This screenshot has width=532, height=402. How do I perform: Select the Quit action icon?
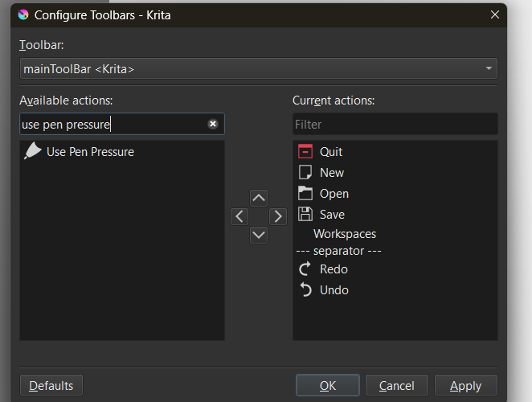pyautogui.click(x=305, y=151)
